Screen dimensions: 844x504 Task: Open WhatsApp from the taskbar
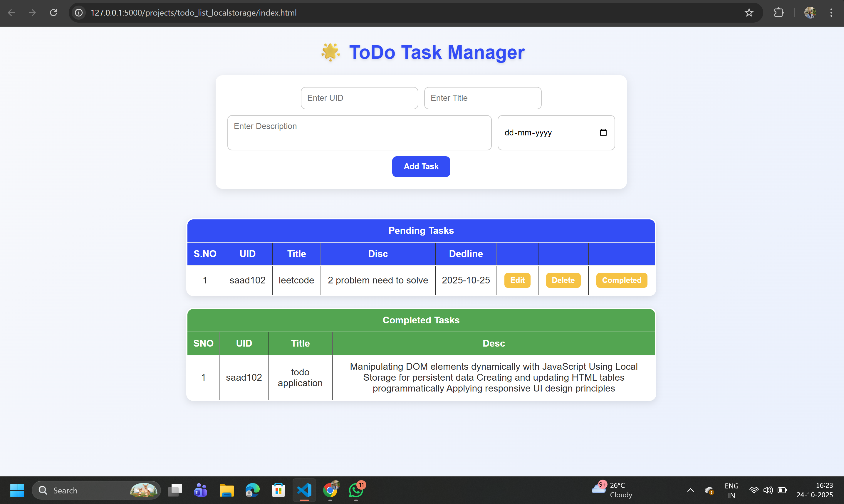tap(356, 490)
